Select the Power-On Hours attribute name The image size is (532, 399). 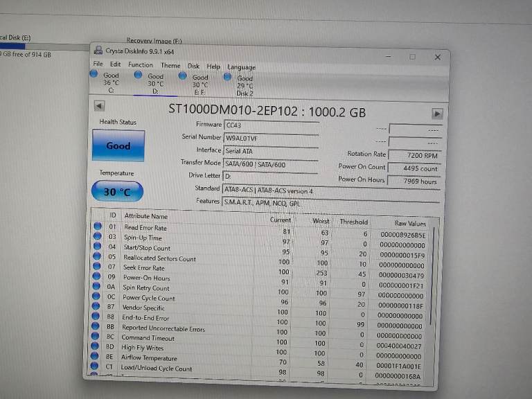(146, 278)
